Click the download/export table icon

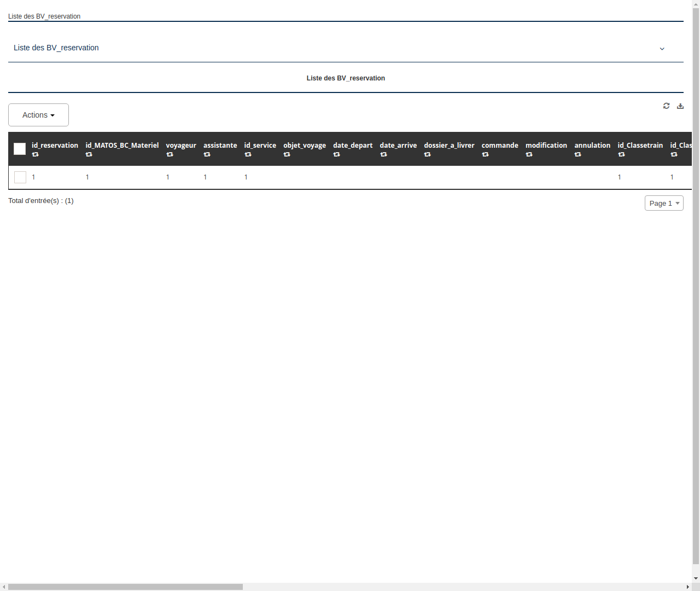pos(680,106)
